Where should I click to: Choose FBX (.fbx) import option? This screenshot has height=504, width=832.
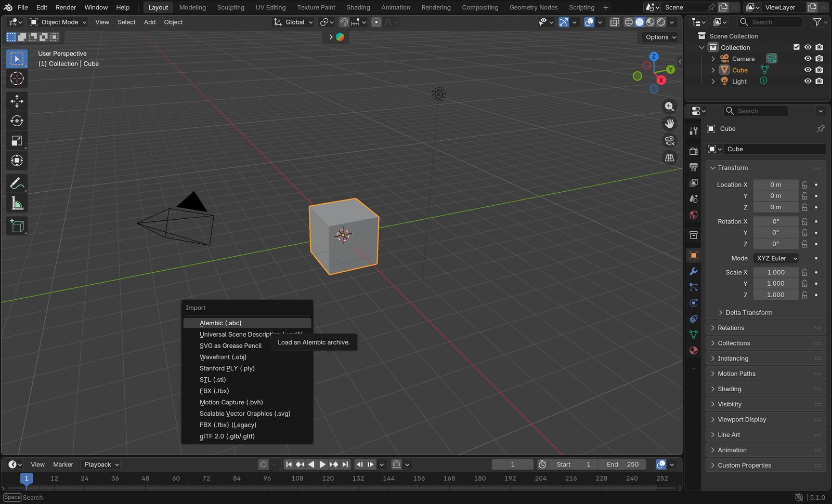click(248, 391)
